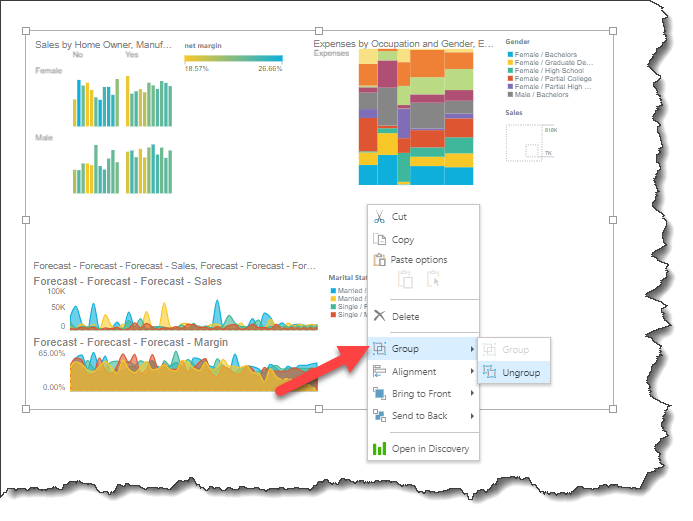Expand the Alignment submenu arrow
The width and height of the screenshot is (693, 521).
point(472,372)
